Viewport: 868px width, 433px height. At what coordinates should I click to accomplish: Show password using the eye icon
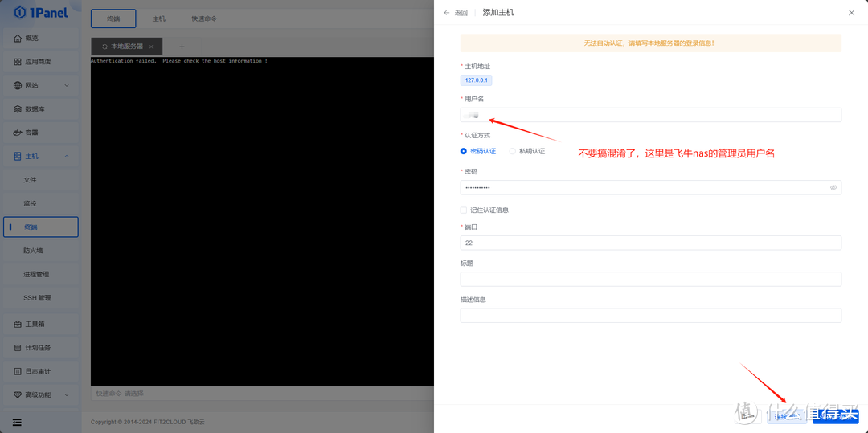coord(833,187)
